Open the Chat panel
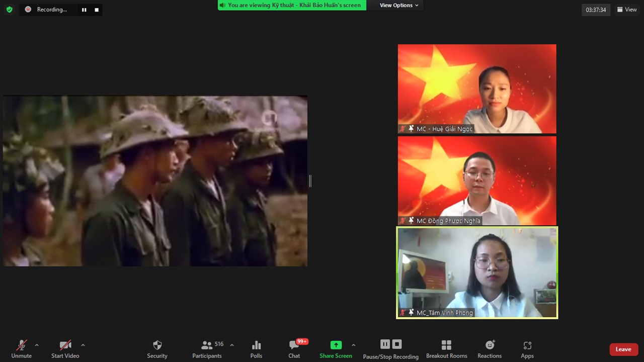This screenshot has height=362, width=644. (x=294, y=349)
